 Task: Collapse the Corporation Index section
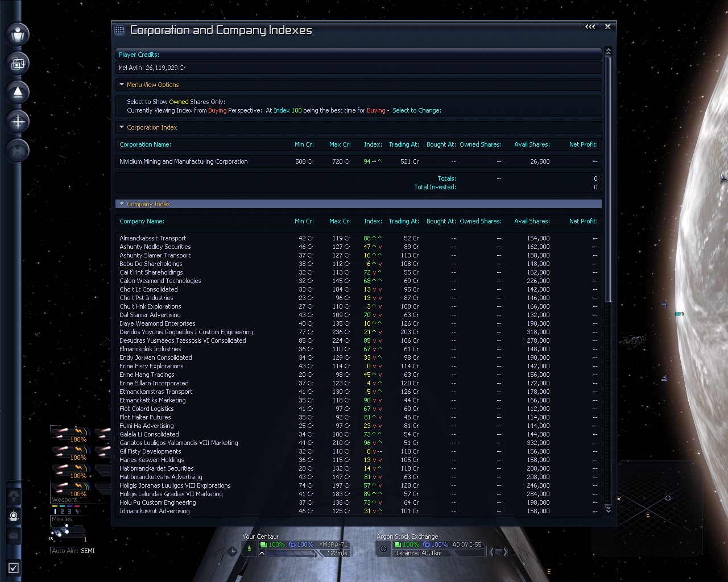coord(122,127)
